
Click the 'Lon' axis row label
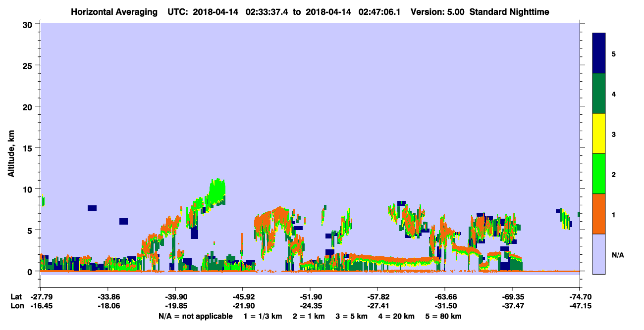pyautogui.click(x=16, y=306)
